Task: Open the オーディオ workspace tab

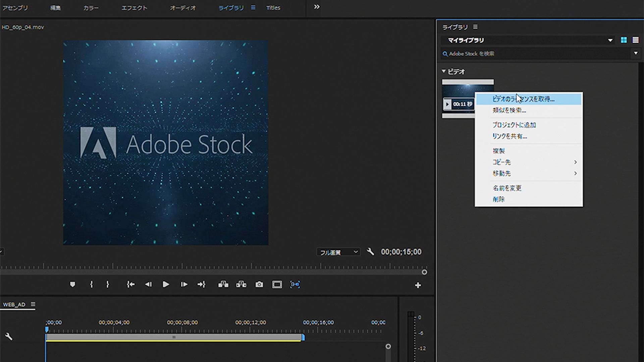Action: pyautogui.click(x=182, y=8)
